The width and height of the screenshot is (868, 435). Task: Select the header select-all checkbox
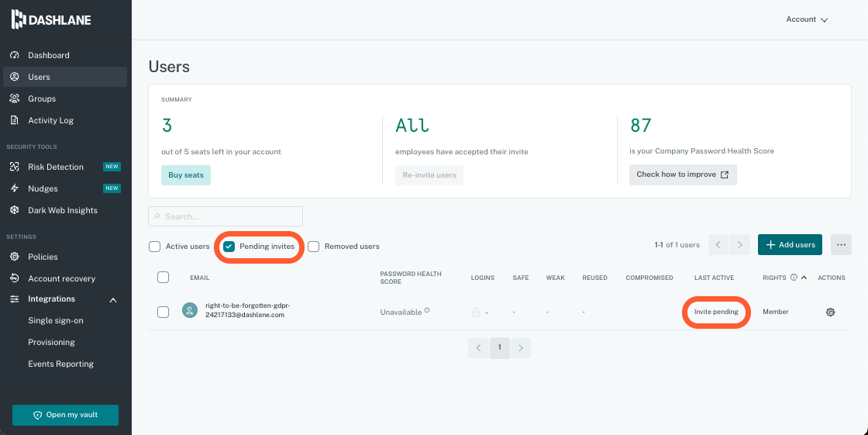click(x=163, y=278)
